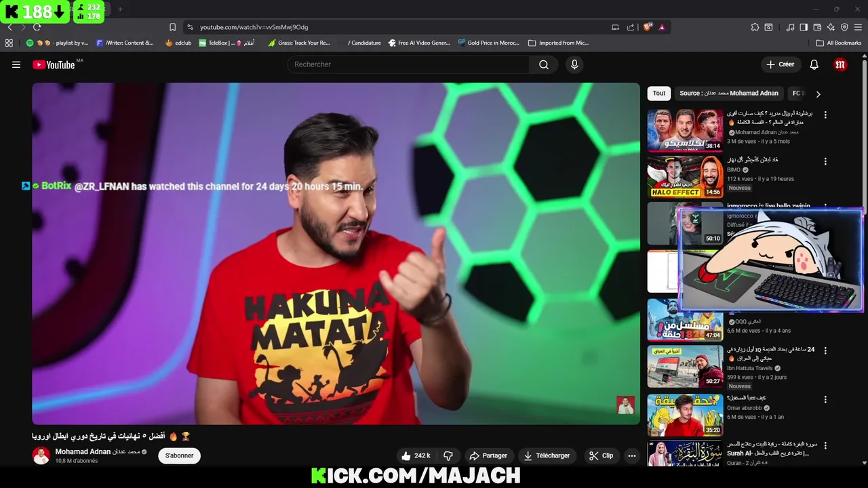868x488 pixels.
Task: Click the Rechercher search field
Action: (409, 64)
